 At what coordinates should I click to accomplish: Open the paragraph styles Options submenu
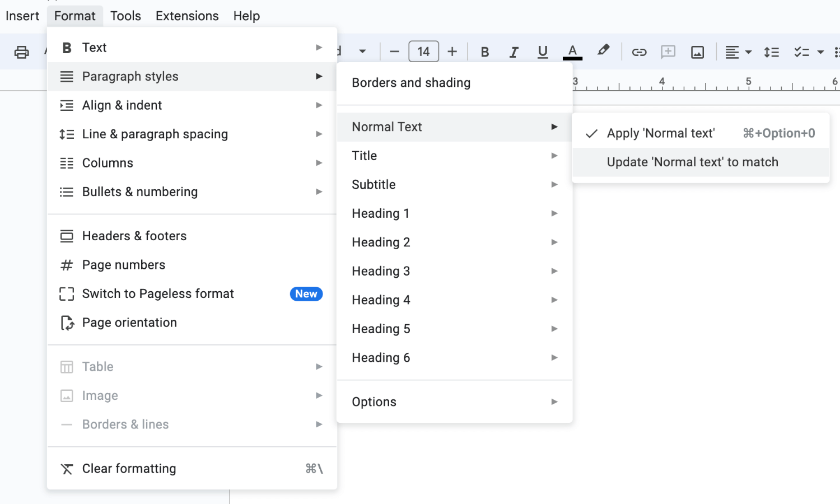455,402
